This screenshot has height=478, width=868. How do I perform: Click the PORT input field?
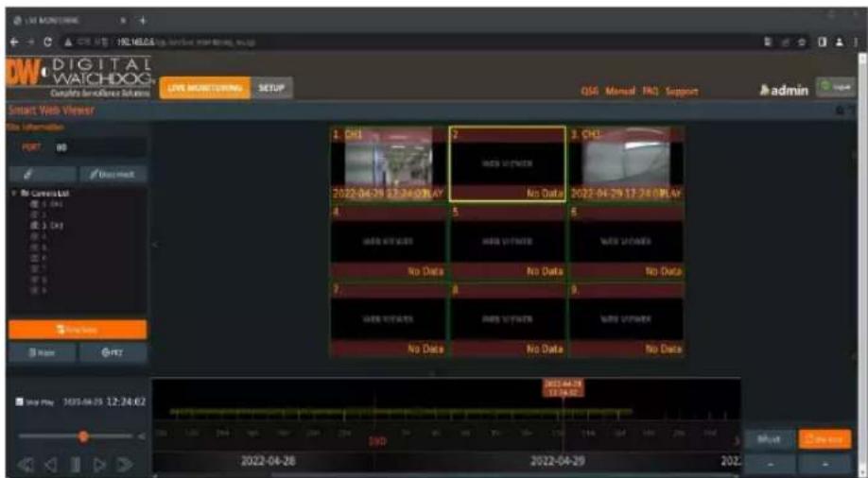(x=99, y=147)
